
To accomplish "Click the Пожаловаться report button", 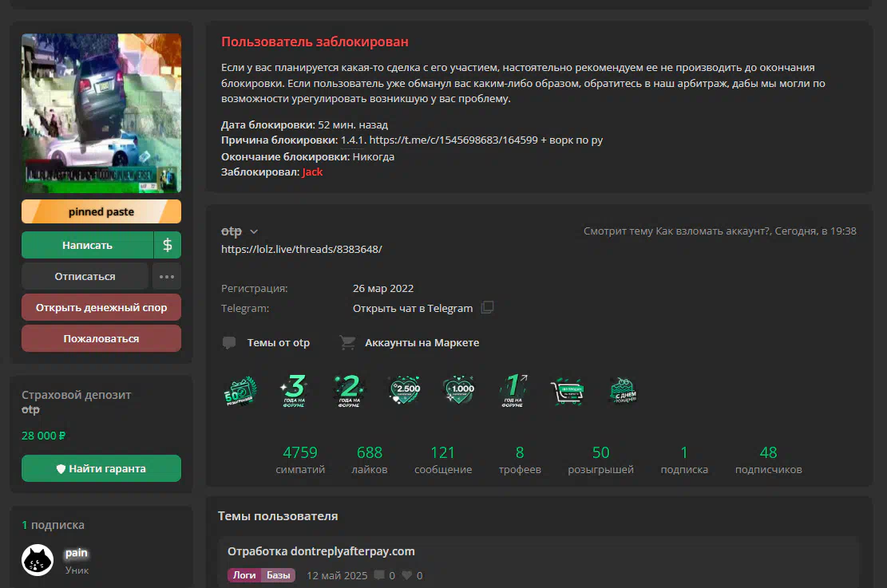I will point(101,338).
